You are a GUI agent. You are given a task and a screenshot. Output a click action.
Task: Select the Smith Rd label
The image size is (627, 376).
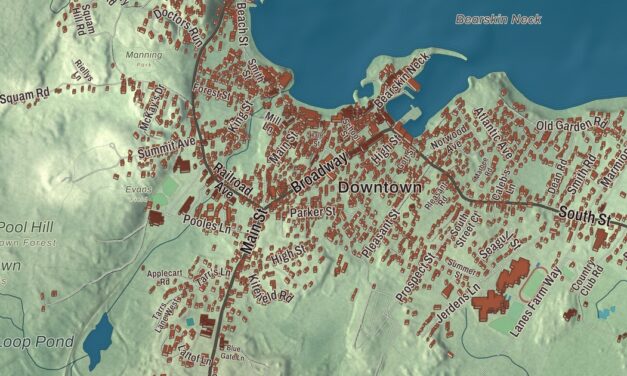[x=581, y=174]
